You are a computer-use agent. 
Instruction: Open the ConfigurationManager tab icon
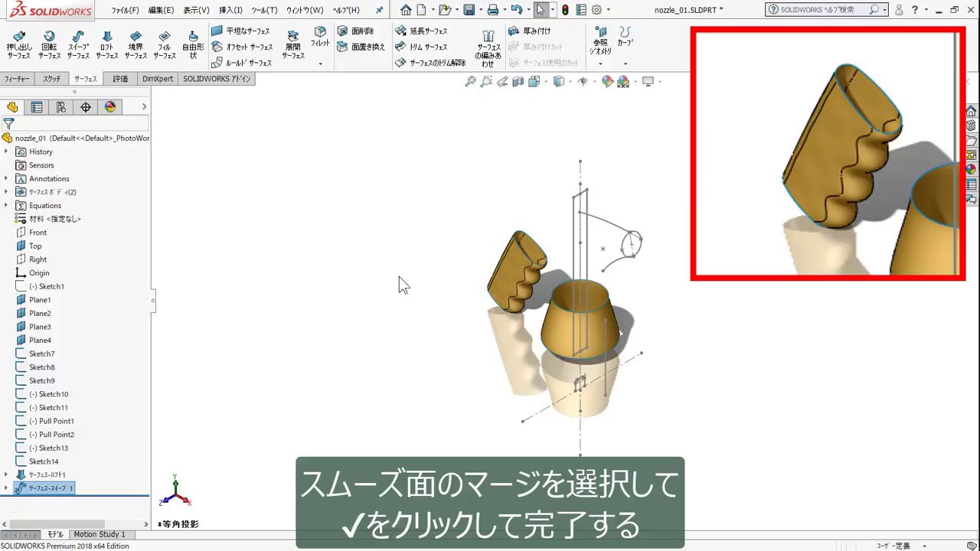[x=61, y=107]
